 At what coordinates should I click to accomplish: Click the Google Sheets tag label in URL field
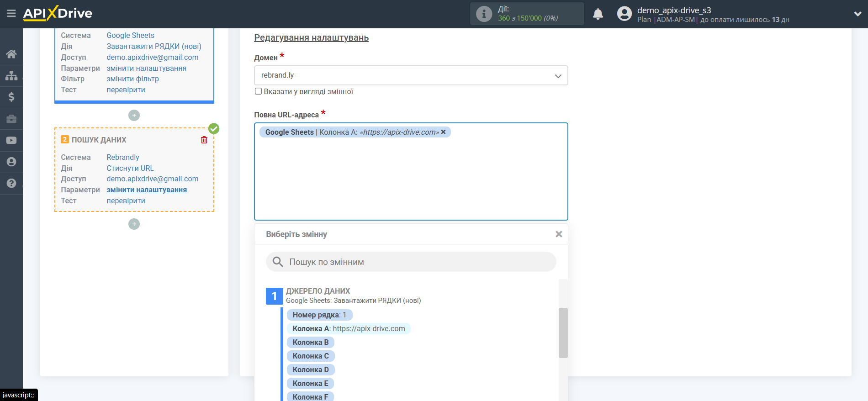[x=290, y=132]
